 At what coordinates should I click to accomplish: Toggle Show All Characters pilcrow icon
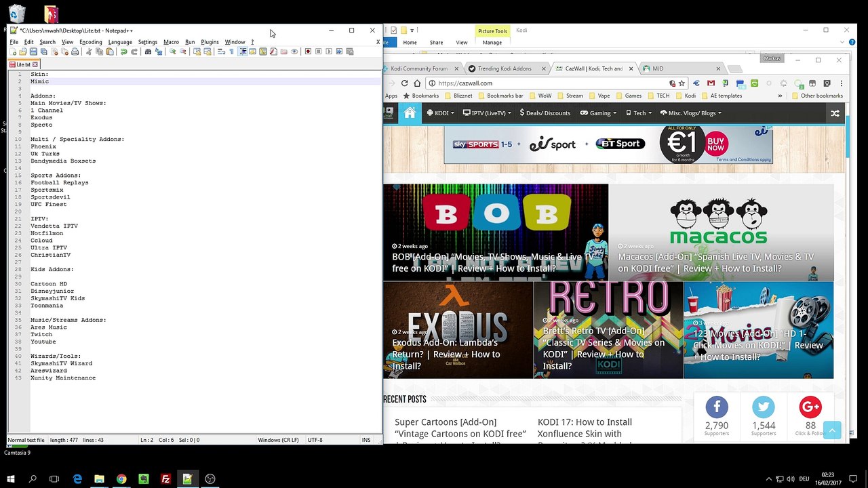coord(231,52)
